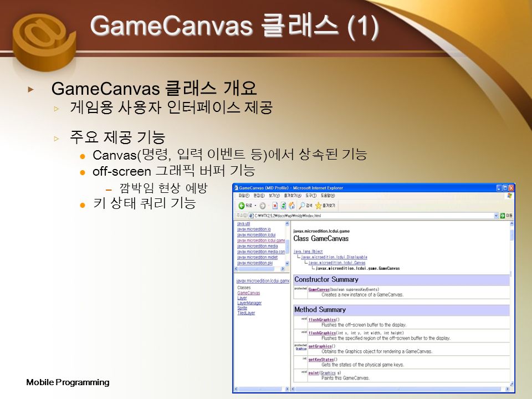Click the packages list scroll-down arrow
The width and height of the screenshot is (532, 399).
click(287, 263)
